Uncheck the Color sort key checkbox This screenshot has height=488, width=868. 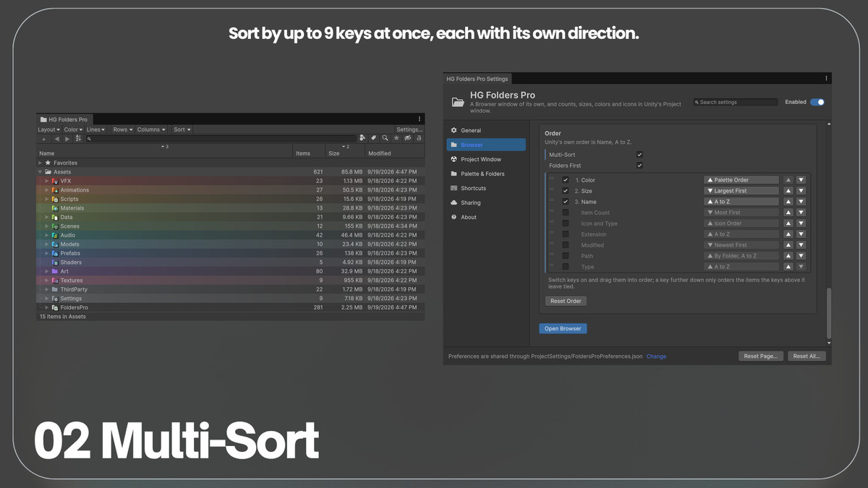(x=566, y=180)
